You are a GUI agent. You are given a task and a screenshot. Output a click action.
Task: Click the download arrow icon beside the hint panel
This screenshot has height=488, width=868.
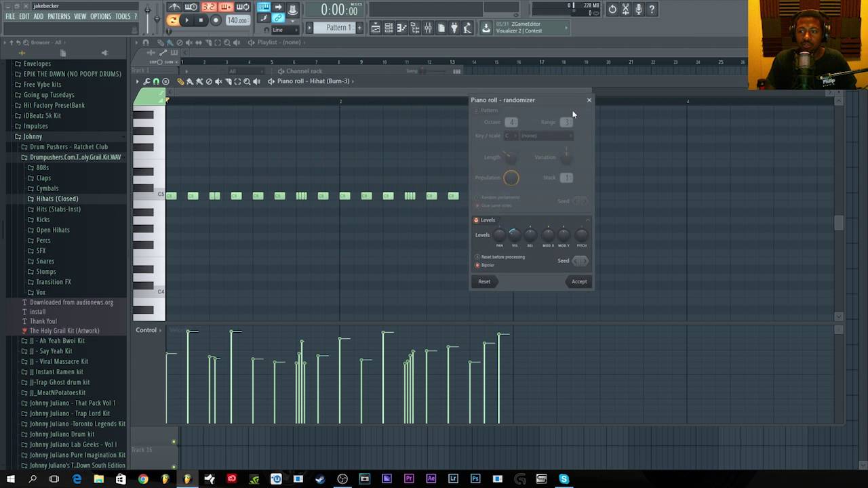[x=486, y=28]
